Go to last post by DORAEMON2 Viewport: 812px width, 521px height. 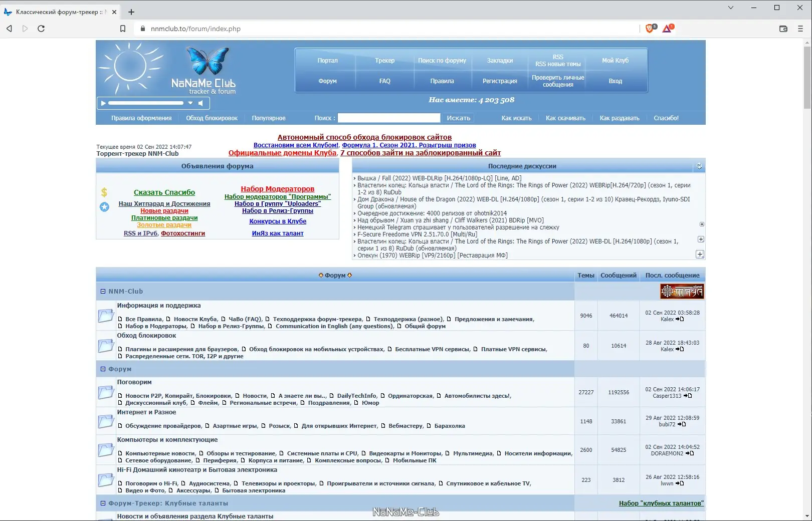click(690, 453)
